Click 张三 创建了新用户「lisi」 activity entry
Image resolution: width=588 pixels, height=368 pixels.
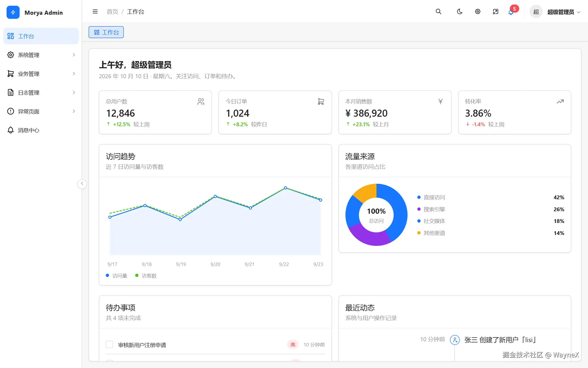tap(500, 340)
